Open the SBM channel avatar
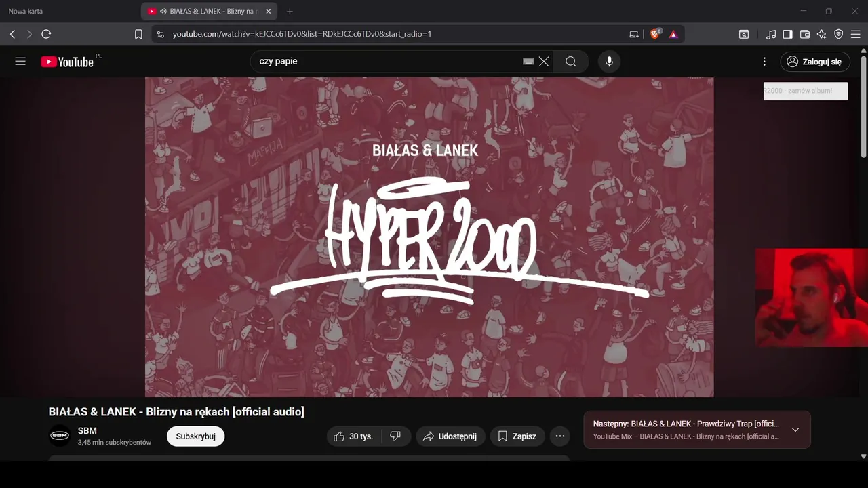This screenshot has width=868, height=488. (x=60, y=436)
